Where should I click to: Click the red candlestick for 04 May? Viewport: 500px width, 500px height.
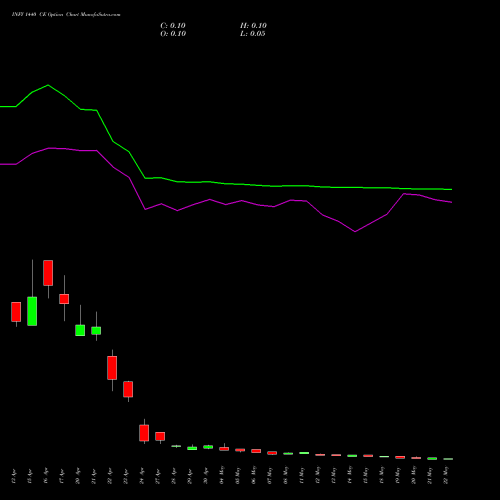pyautogui.click(x=224, y=449)
